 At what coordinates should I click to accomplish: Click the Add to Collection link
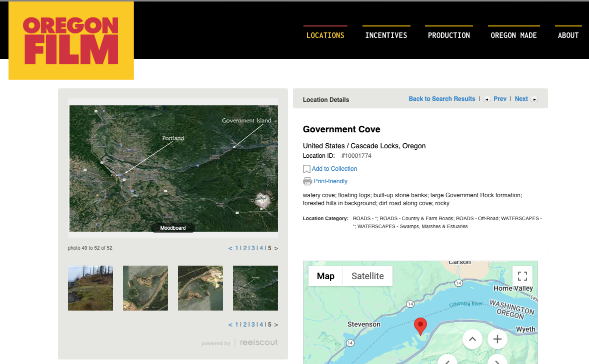coord(334,169)
